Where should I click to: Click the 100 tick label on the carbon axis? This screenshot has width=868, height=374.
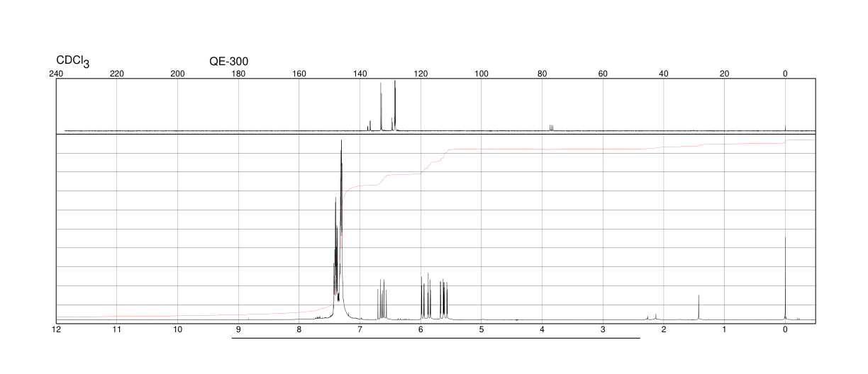(x=481, y=73)
